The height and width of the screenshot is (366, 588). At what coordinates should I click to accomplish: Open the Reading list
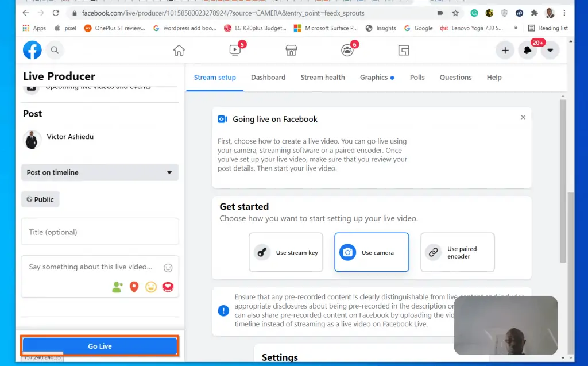click(548, 28)
